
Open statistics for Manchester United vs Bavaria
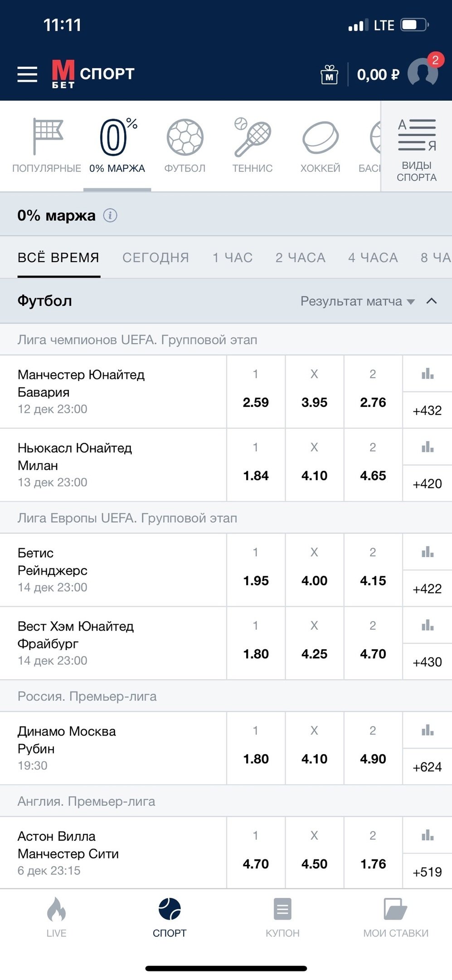[428, 374]
